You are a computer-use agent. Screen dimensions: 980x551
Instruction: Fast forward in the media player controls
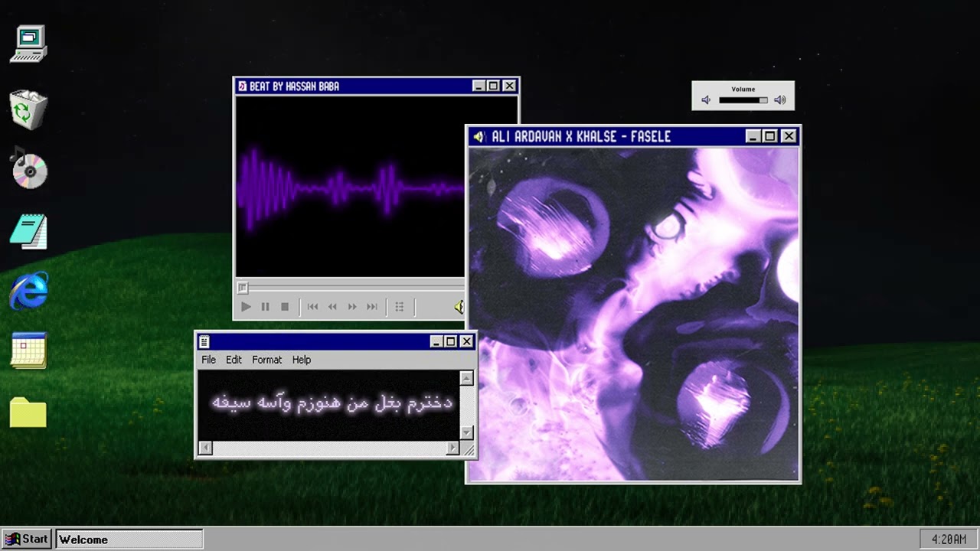pyautogui.click(x=352, y=307)
